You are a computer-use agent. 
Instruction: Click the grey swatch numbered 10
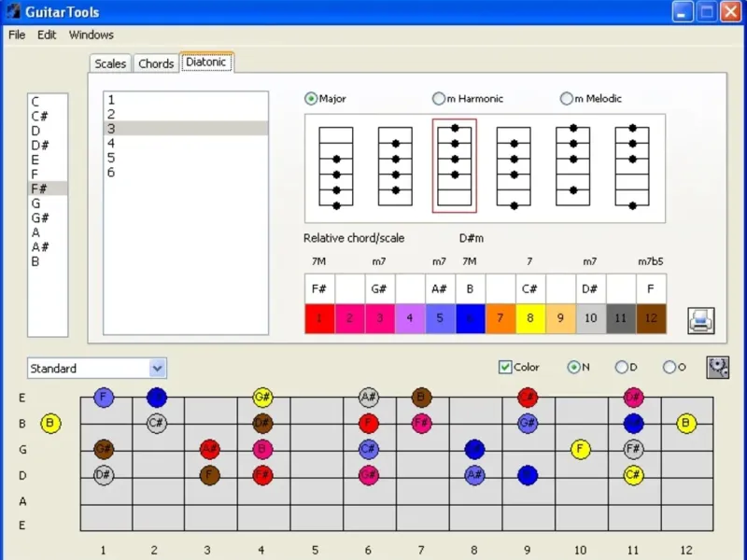(x=591, y=318)
